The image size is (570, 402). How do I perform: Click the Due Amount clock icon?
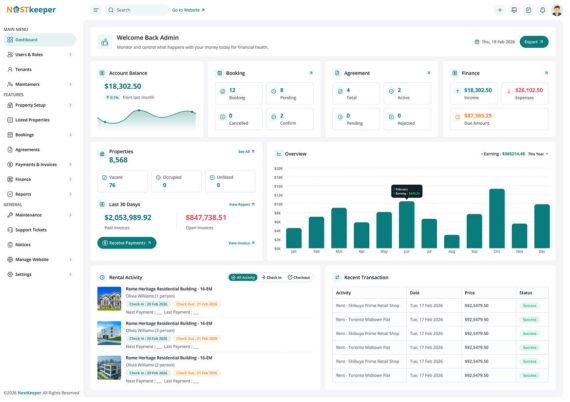point(458,117)
